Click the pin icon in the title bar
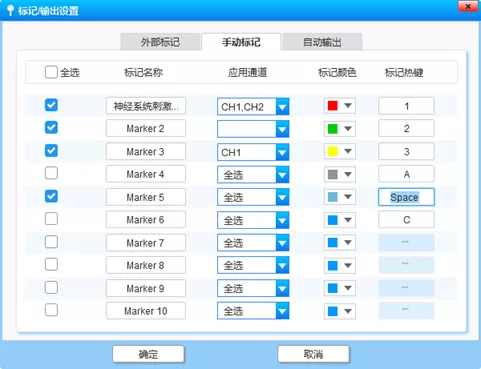The width and height of the screenshot is (481, 369). coord(10,10)
